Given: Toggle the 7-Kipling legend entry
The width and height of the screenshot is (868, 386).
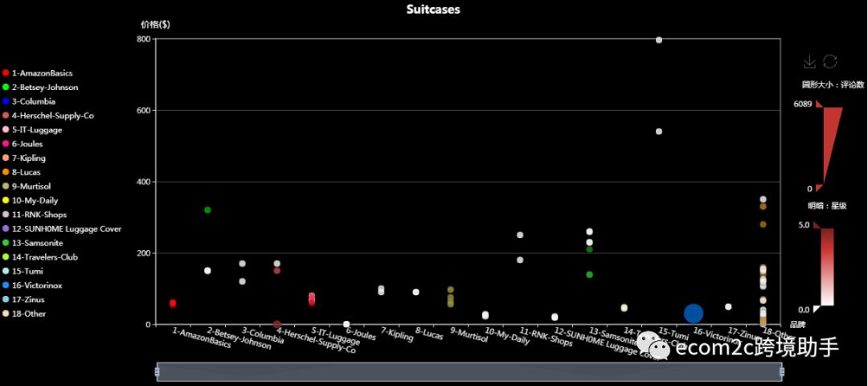Looking at the screenshot, I should click(x=24, y=158).
